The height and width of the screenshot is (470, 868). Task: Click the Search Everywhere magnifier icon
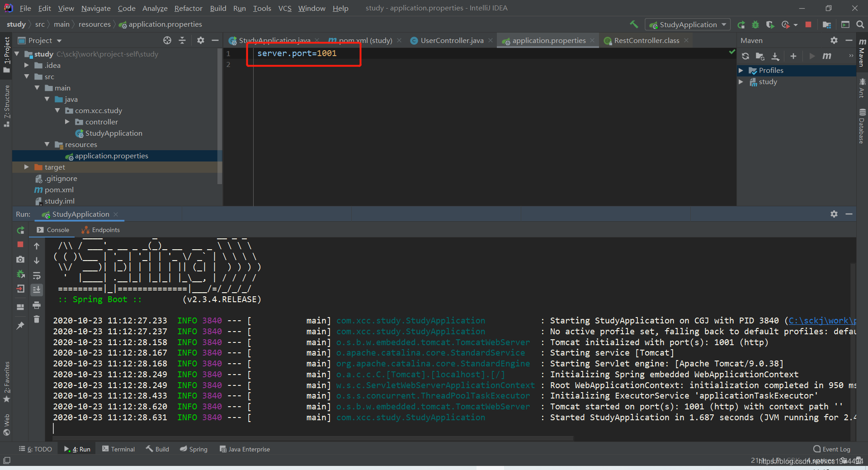click(x=860, y=24)
